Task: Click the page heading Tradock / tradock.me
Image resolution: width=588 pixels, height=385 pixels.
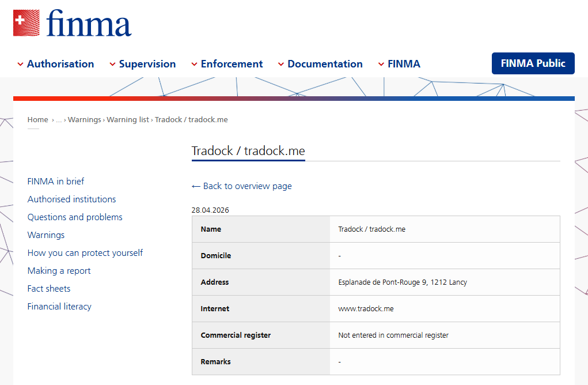Action: click(248, 151)
